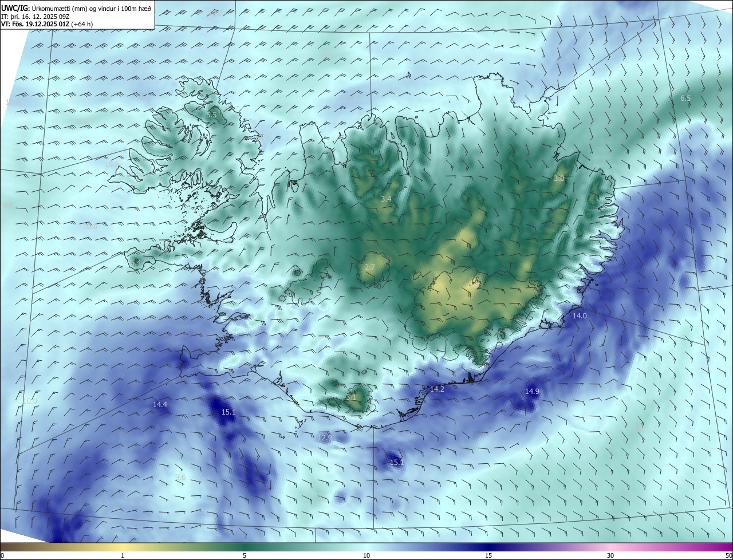Click the 2.7 value on the glacier
The height and width of the screenshot is (560, 733).
click(x=370, y=267)
